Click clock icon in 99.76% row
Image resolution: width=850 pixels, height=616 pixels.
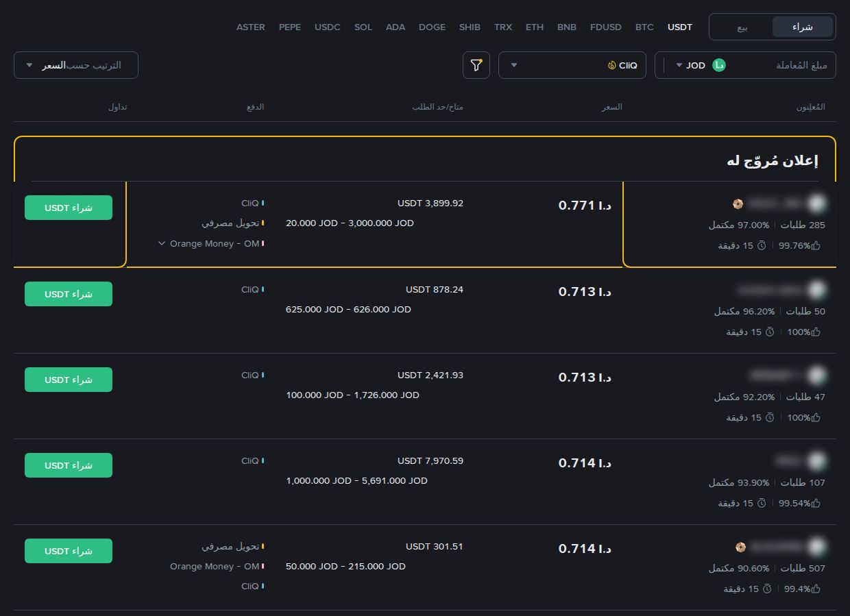point(761,245)
